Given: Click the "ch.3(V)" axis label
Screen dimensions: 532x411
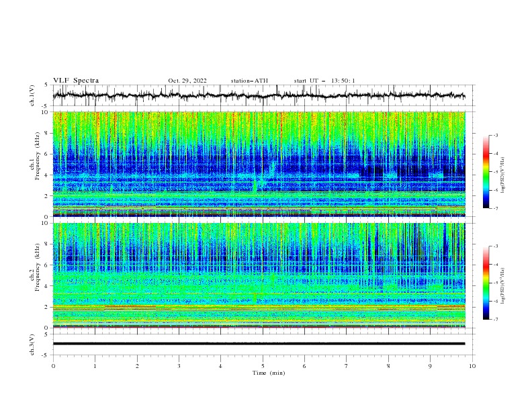Looking at the screenshot, I should [32, 345].
